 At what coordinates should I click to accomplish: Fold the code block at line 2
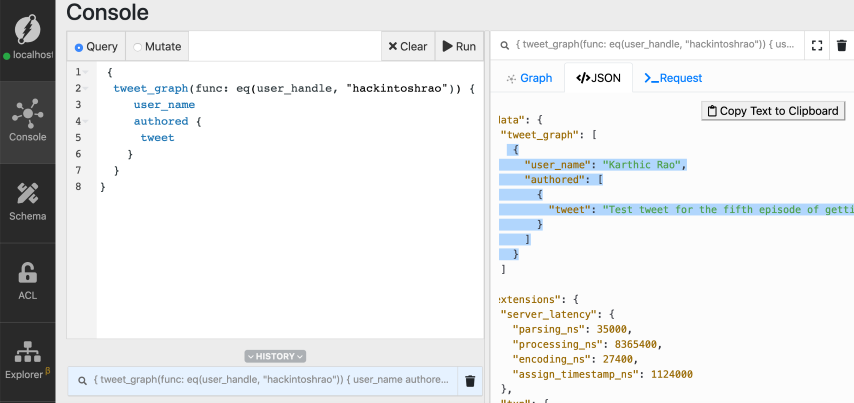[87, 89]
